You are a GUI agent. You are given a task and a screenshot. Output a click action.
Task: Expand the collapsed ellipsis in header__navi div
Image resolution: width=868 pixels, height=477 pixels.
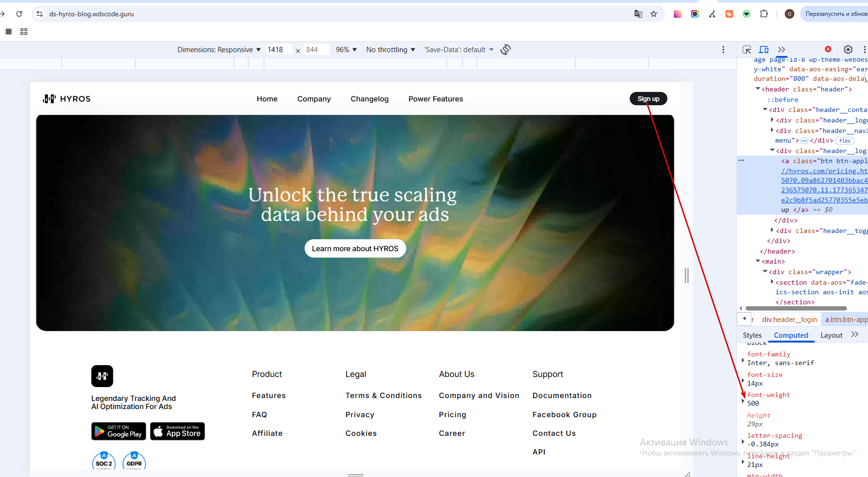[x=804, y=141]
